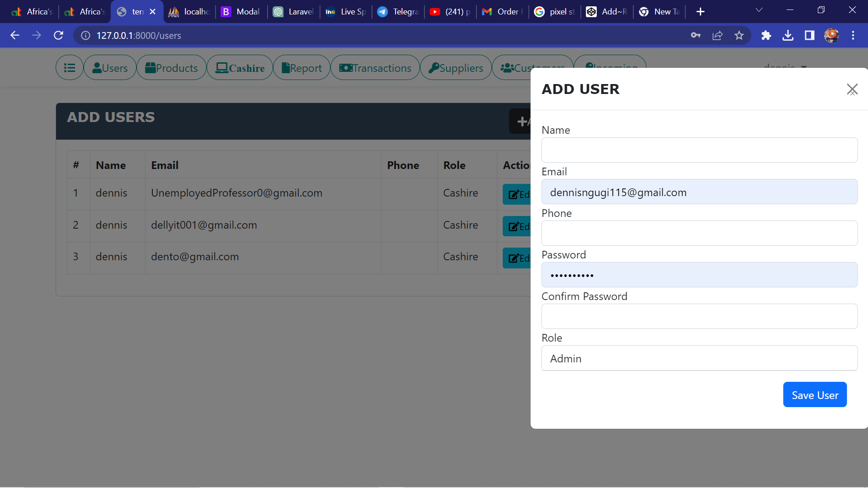Open the Cashire nav item

coord(240,68)
